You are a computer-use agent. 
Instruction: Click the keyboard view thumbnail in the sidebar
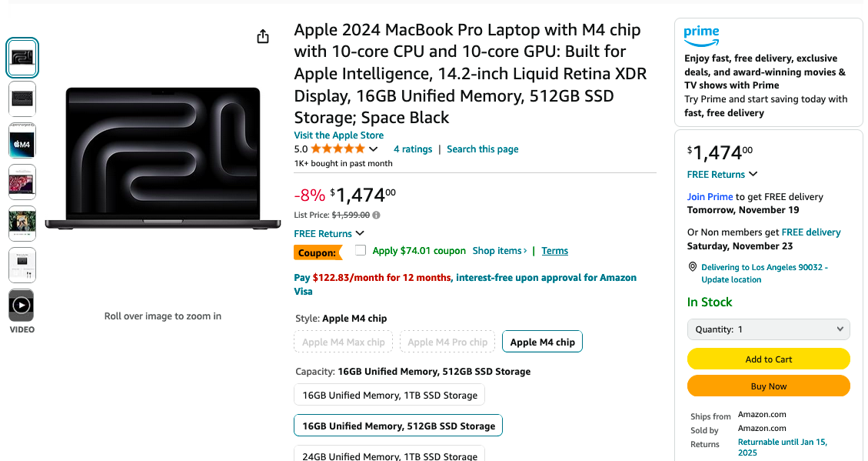pyautogui.click(x=22, y=99)
